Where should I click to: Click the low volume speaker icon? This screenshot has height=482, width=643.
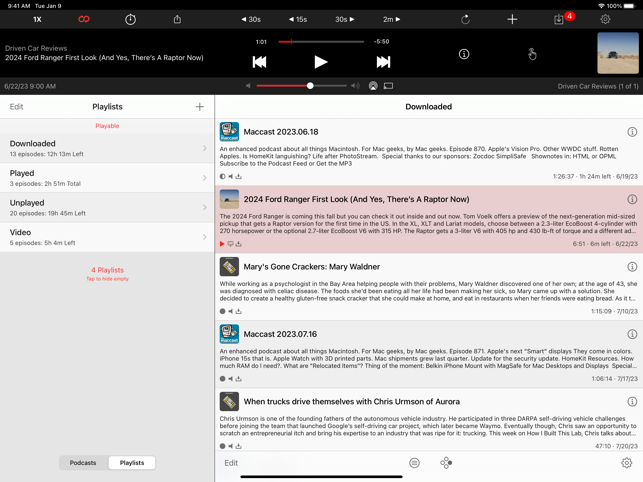[x=248, y=86]
